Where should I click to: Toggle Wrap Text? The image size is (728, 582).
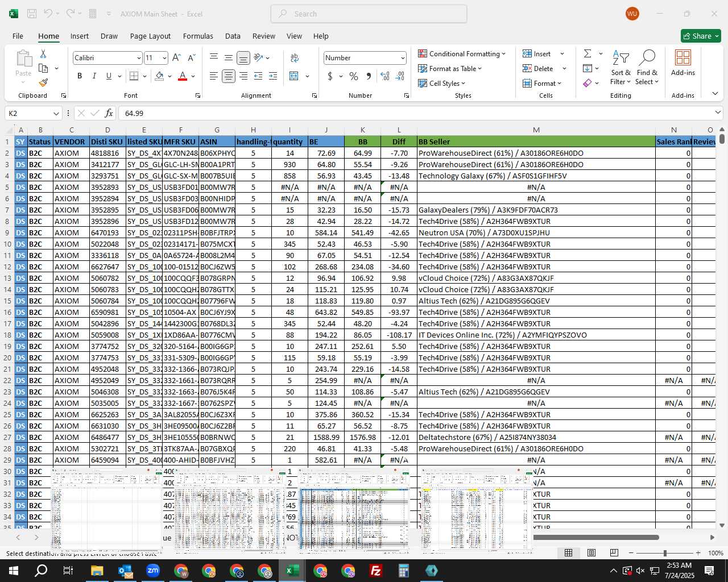(294, 57)
